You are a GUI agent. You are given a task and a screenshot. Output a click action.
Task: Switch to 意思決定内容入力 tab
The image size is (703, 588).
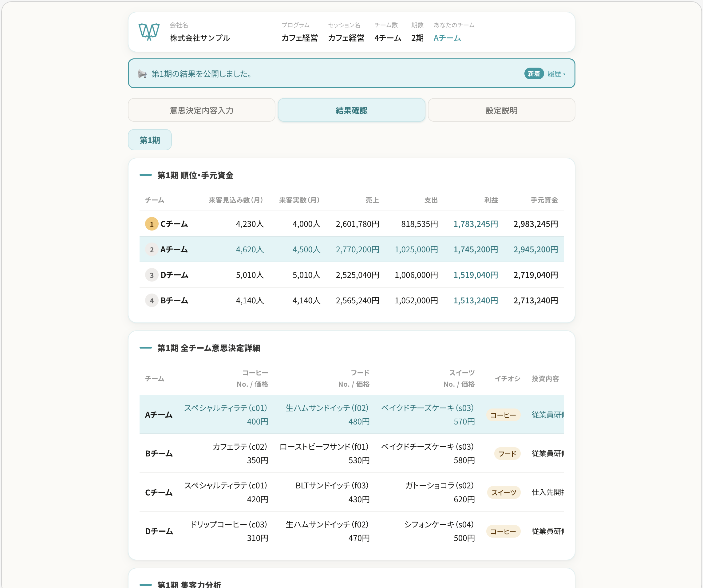coord(202,110)
